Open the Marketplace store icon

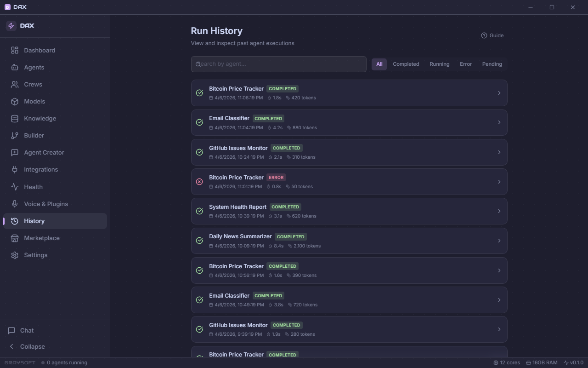(x=15, y=238)
